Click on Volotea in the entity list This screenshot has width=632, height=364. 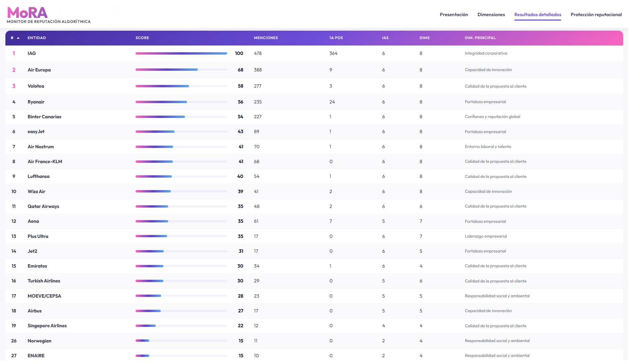click(36, 86)
